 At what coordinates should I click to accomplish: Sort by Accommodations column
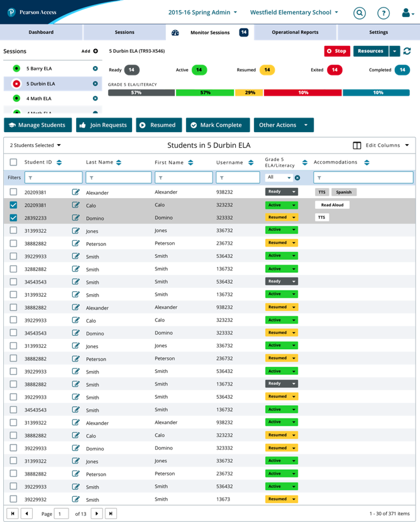[x=367, y=162]
